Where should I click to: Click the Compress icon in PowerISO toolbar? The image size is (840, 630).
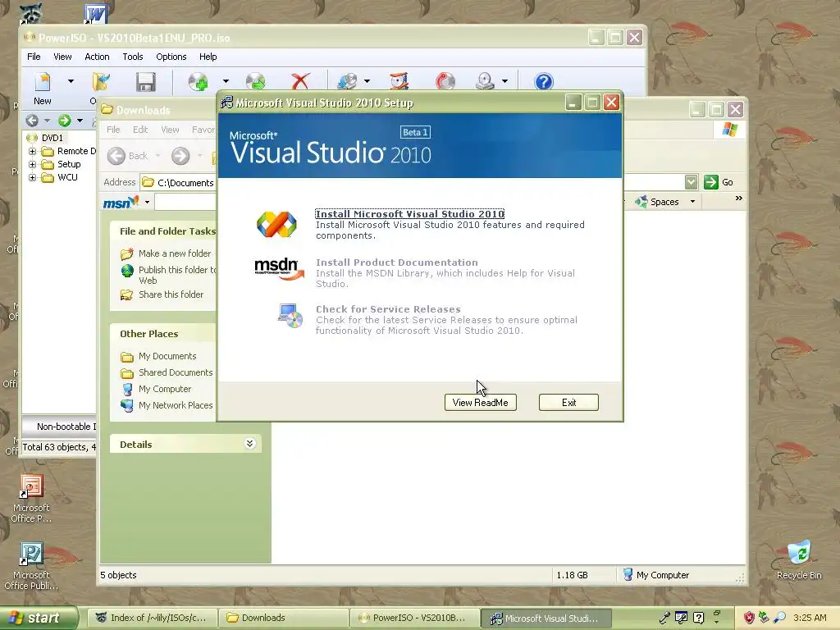[x=399, y=82]
